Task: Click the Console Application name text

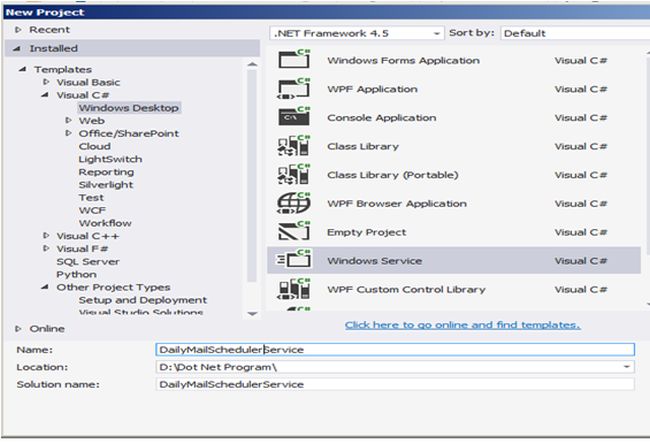Action: pyautogui.click(x=382, y=118)
